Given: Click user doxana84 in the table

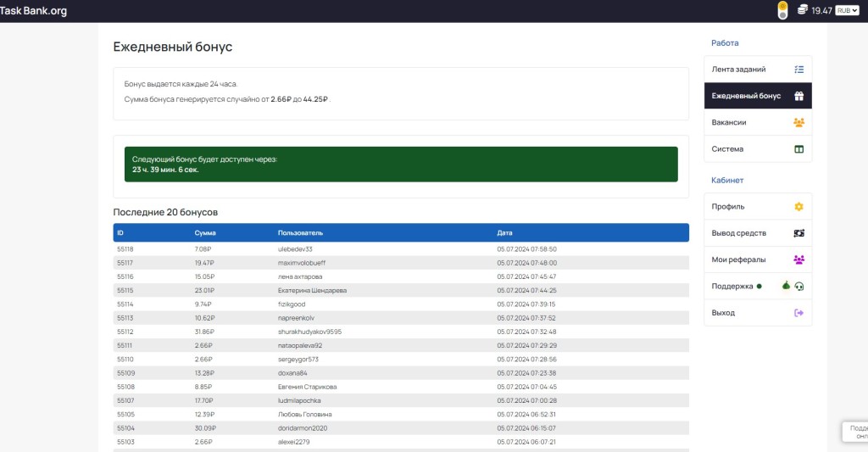Looking at the screenshot, I should (x=292, y=373).
